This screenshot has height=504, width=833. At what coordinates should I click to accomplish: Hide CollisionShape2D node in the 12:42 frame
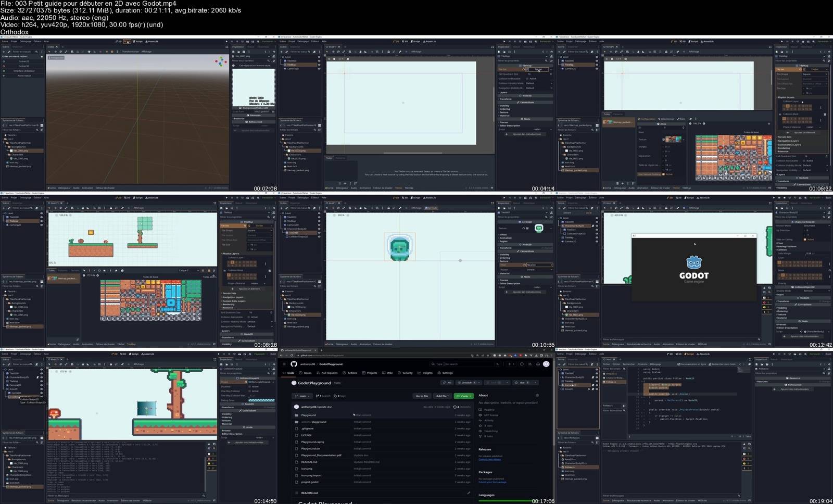tap(597, 234)
